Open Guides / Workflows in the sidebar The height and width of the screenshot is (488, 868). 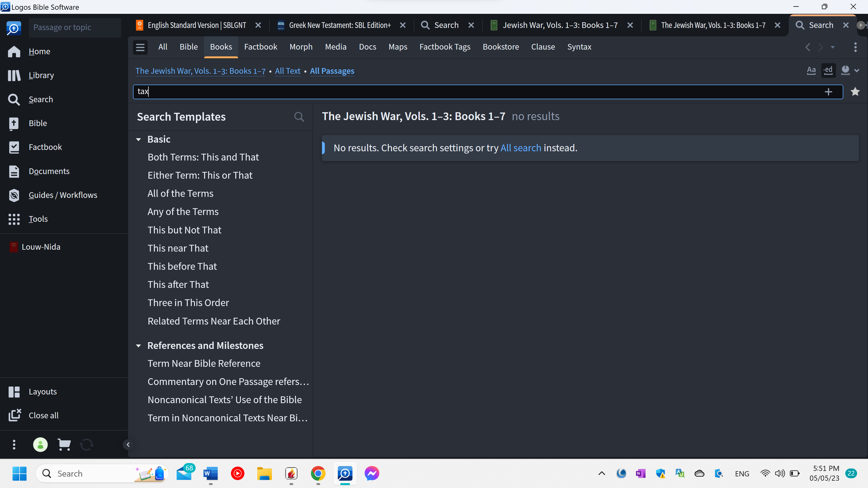click(x=62, y=195)
